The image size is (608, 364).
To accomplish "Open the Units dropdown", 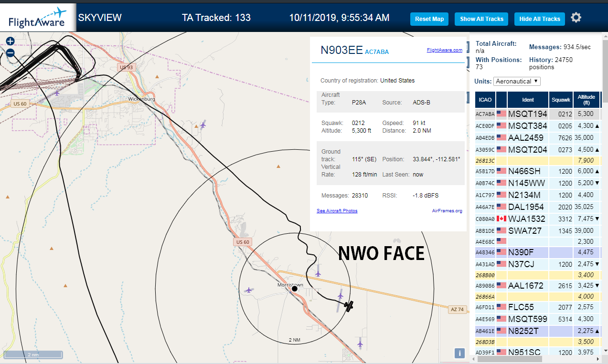I will (517, 81).
